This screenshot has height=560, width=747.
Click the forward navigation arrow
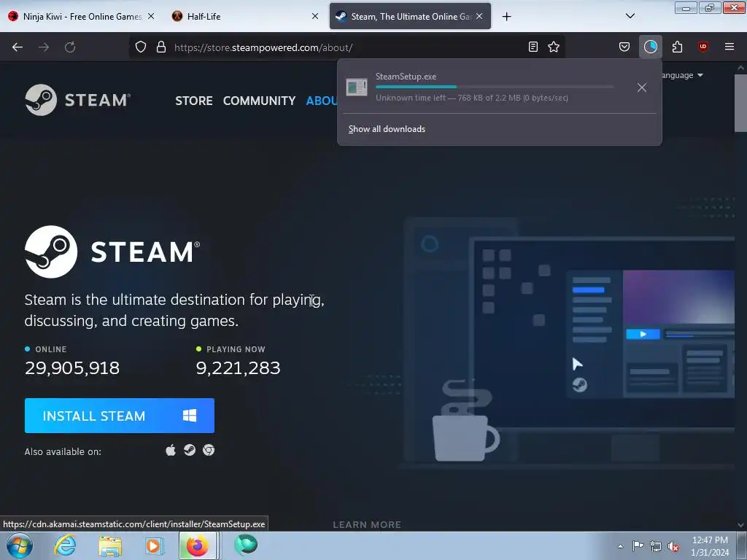click(44, 47)
